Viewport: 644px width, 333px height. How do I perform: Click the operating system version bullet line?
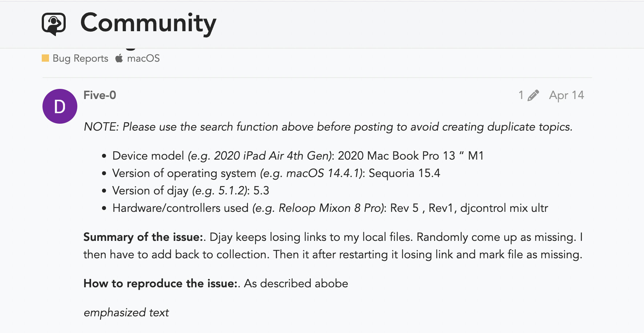tap(276, 173)
